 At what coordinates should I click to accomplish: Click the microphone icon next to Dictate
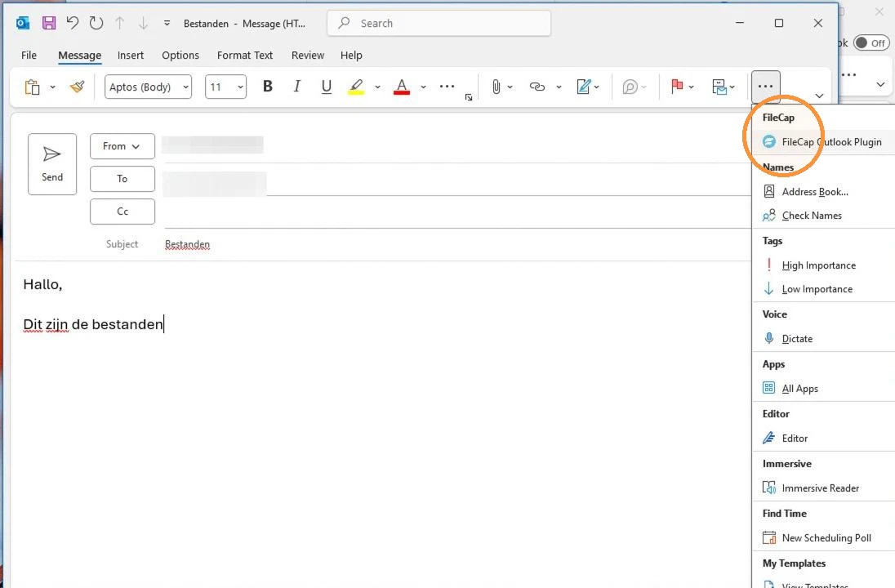click(769, 339)
